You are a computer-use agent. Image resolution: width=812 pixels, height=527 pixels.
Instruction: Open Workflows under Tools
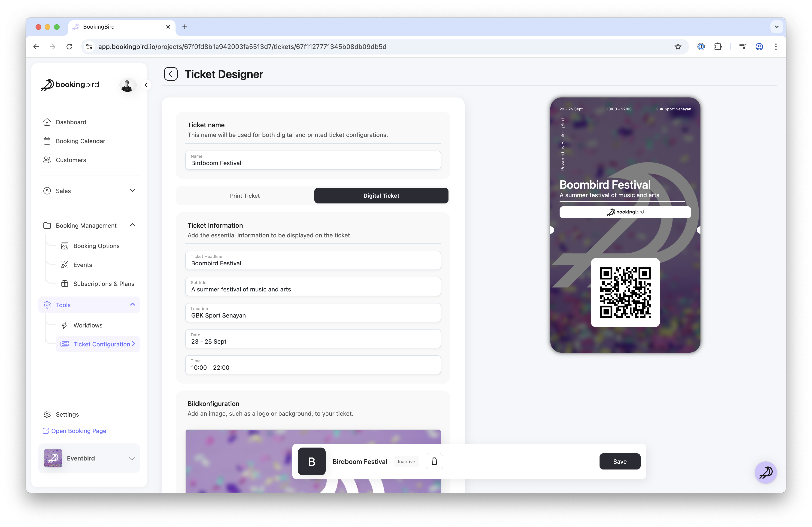88,325
